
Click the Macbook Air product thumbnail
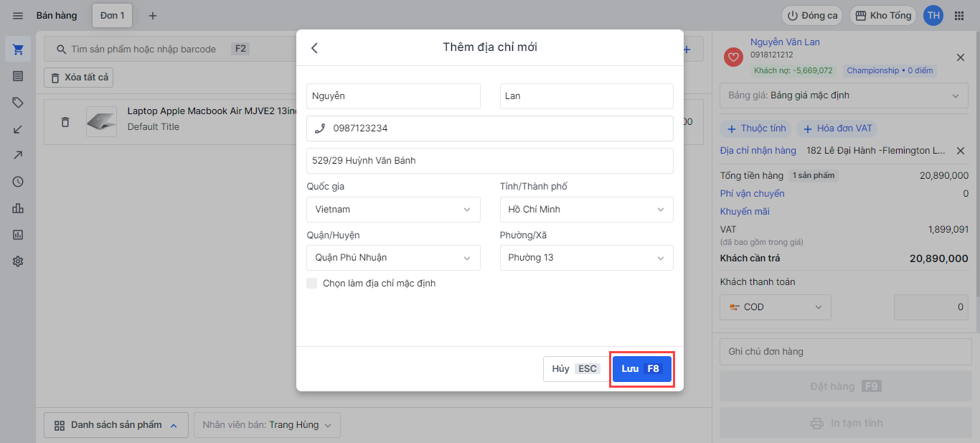point(101,122)
